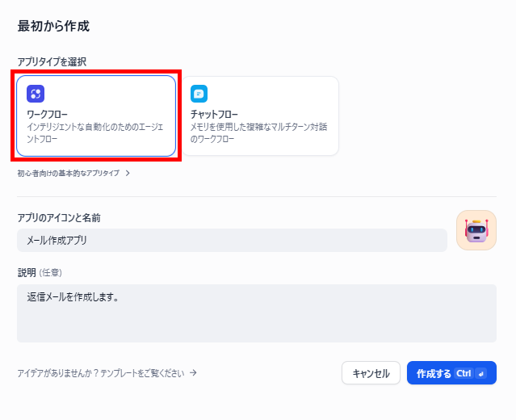Choose チャットフロー via its メモリを使用した description

258,133
